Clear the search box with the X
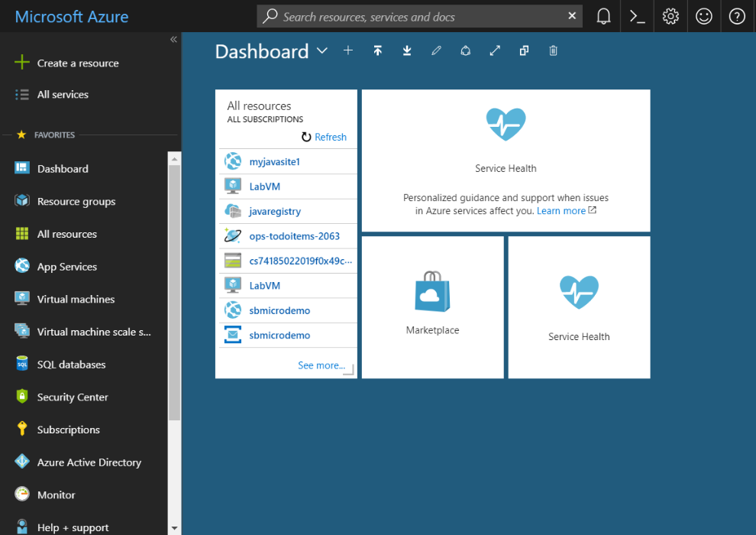 tap(572, 16)
